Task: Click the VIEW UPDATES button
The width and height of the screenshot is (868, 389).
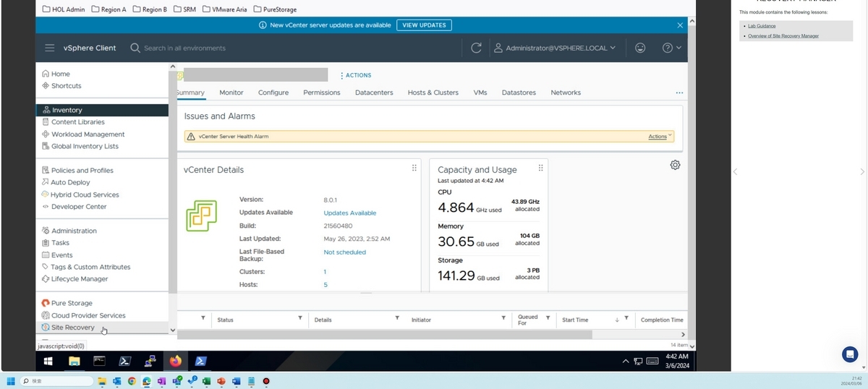Action: click(424, 25)
